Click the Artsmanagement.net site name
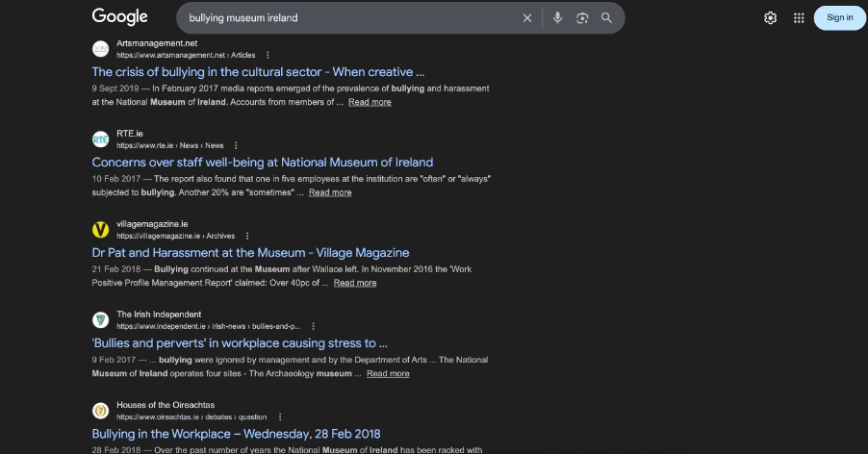This screenshot has width=868, height=454. coord(157,43)
